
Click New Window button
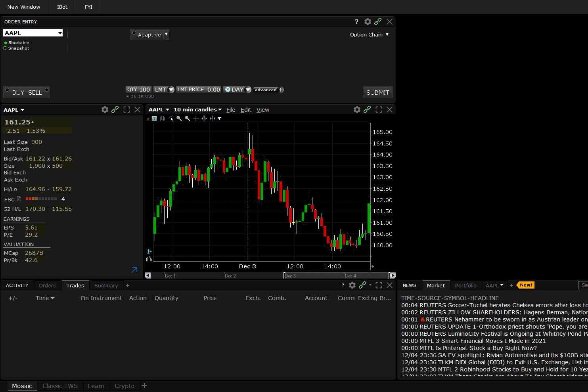24,7
